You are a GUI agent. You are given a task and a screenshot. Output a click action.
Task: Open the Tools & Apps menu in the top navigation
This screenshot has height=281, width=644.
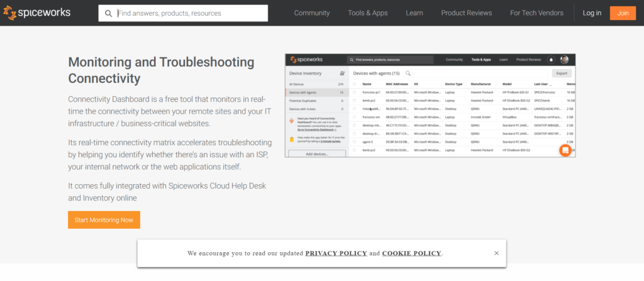point(367,13)
